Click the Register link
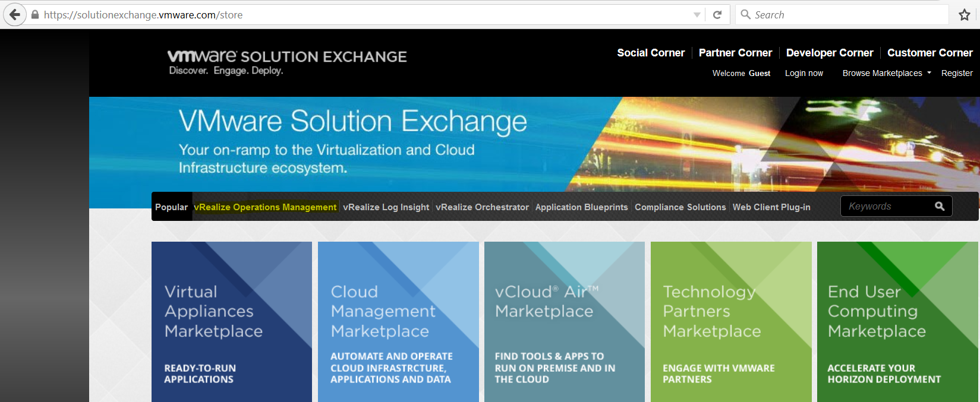This screenshot has height=402, width=980. [957, 73]
